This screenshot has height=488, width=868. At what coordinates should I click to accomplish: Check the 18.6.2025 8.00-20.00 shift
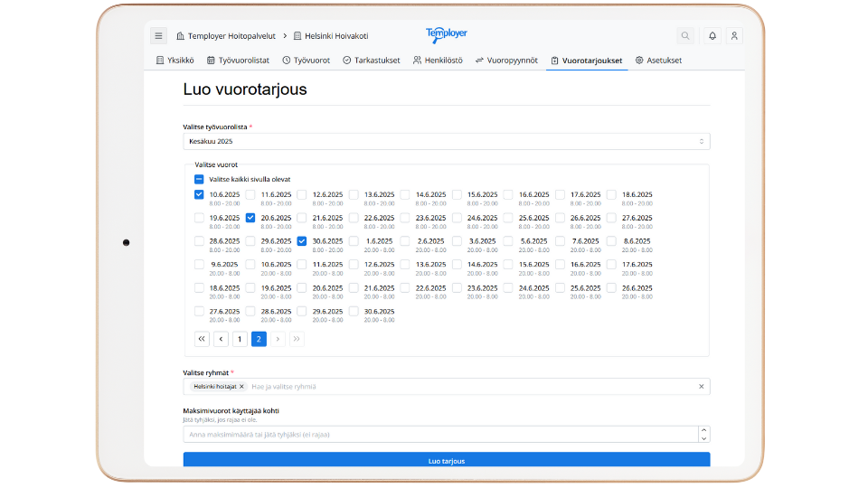click(612, 195)
